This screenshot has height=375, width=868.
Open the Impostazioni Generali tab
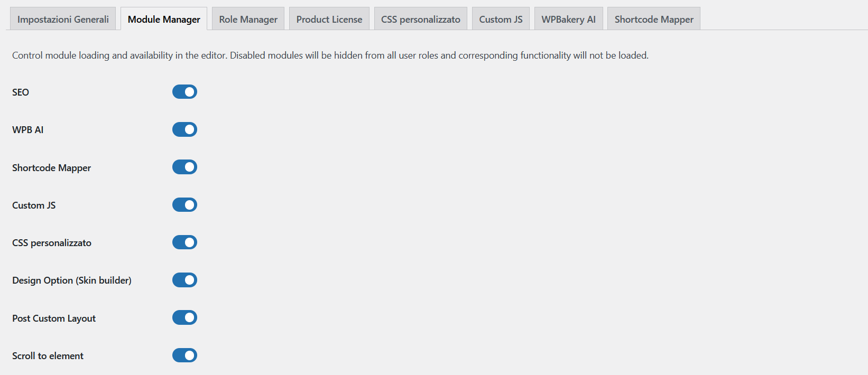click(63, 19)
